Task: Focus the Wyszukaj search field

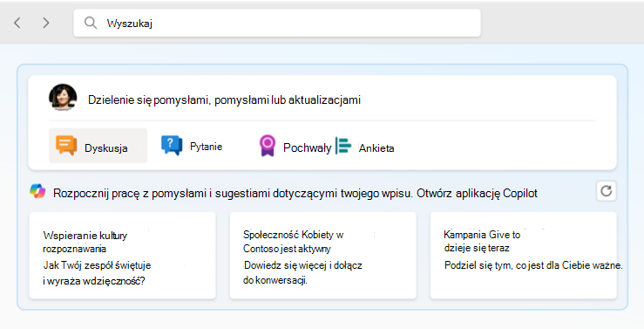Action: [x=277, y=23]
